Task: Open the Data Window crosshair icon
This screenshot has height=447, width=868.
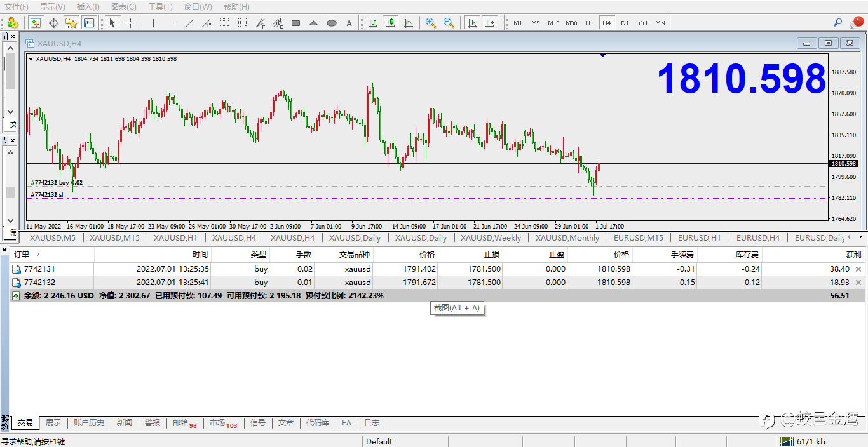Action: tap(53, 23)
